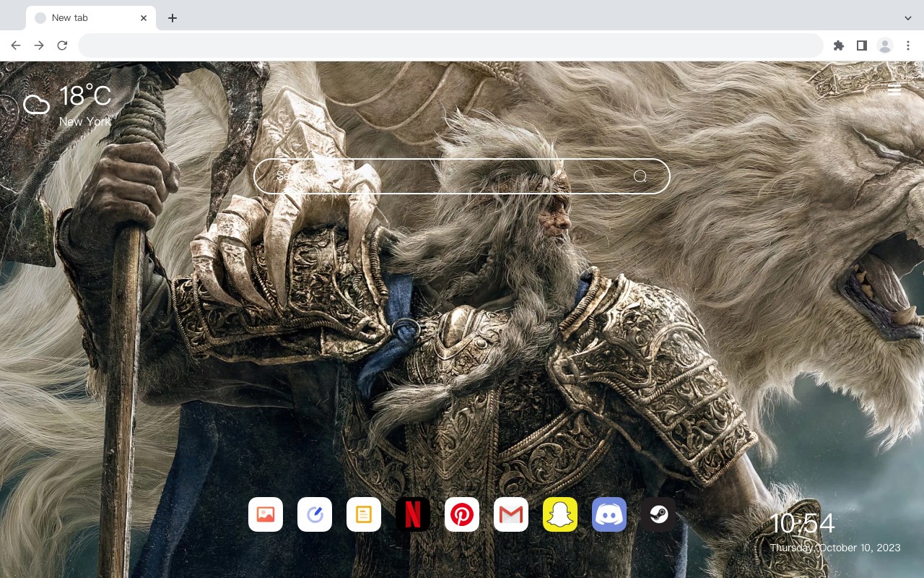Select the New tab tab
Screen dimensions: 924x578
point(91,18)
